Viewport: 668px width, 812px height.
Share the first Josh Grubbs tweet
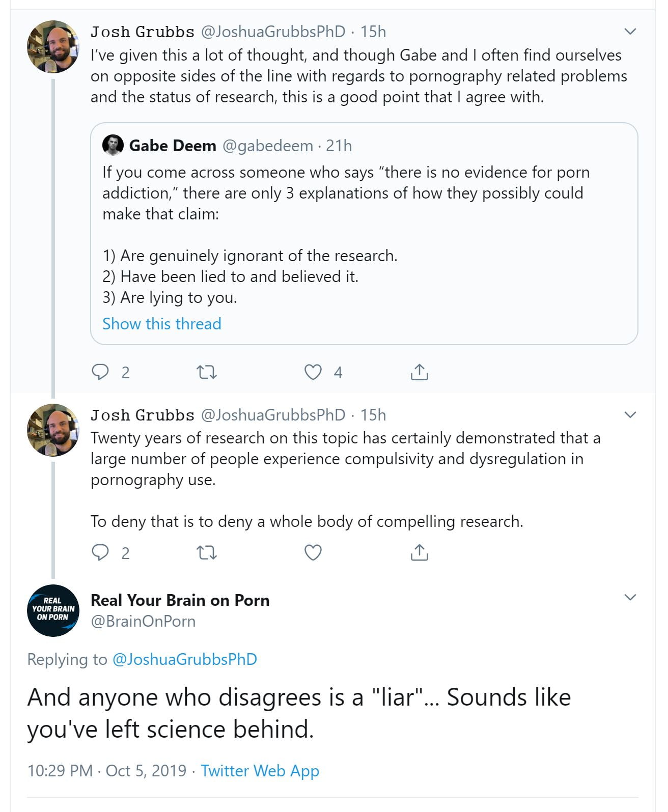click(x=419, y=372)
